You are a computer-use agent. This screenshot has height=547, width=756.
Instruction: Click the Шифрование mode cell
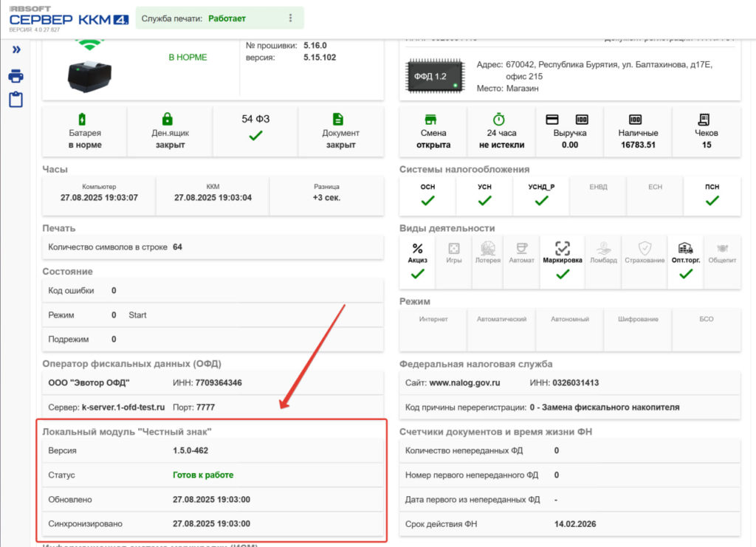pos(638,330)
